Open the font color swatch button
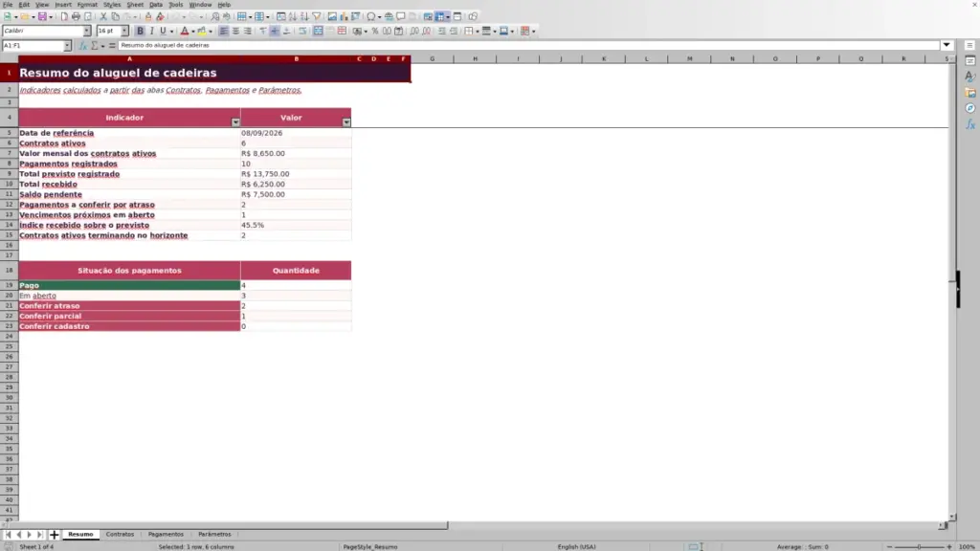Screen dimensions: 980x551 [x=185, y=31]
